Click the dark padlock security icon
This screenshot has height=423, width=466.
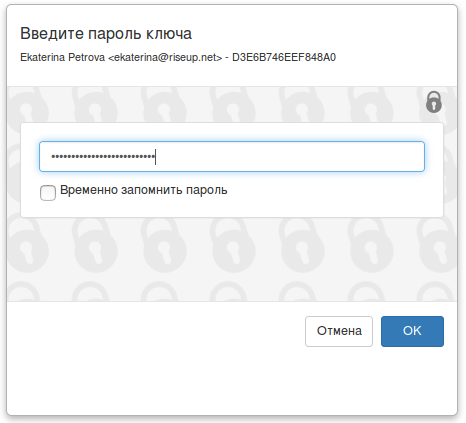click(434, 102)
